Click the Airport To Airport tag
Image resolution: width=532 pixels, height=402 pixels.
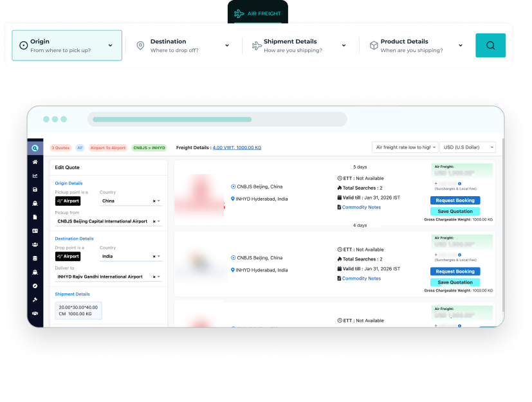click(108, 148)
